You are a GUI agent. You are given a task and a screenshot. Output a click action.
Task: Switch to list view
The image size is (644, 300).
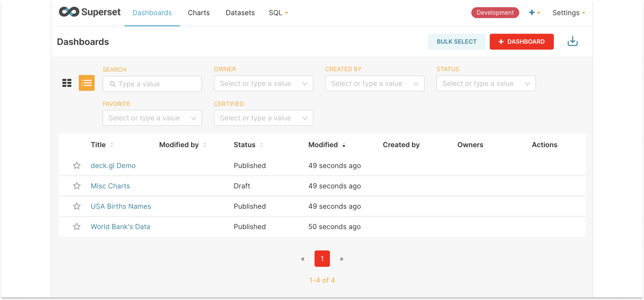pyautogui.click(x=87, y=83)
